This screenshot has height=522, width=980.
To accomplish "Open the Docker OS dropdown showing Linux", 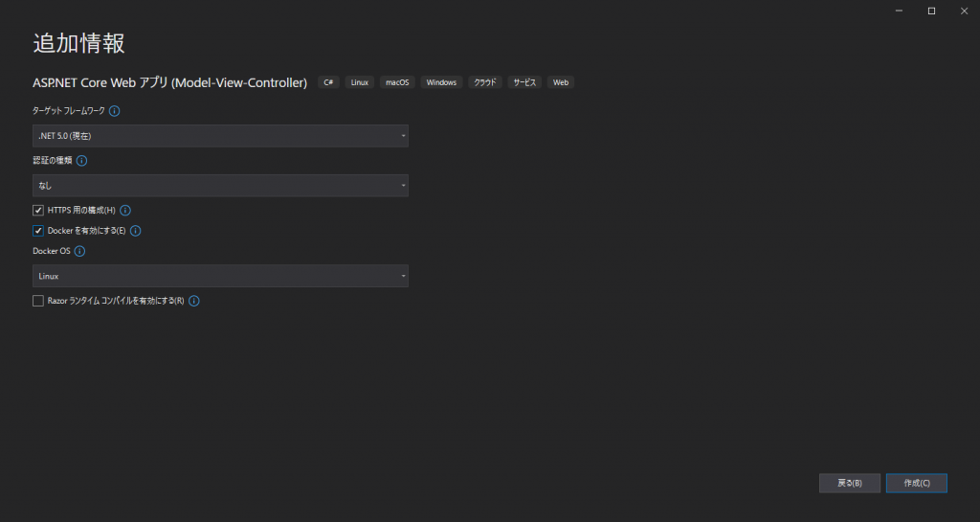I will 220,276.
